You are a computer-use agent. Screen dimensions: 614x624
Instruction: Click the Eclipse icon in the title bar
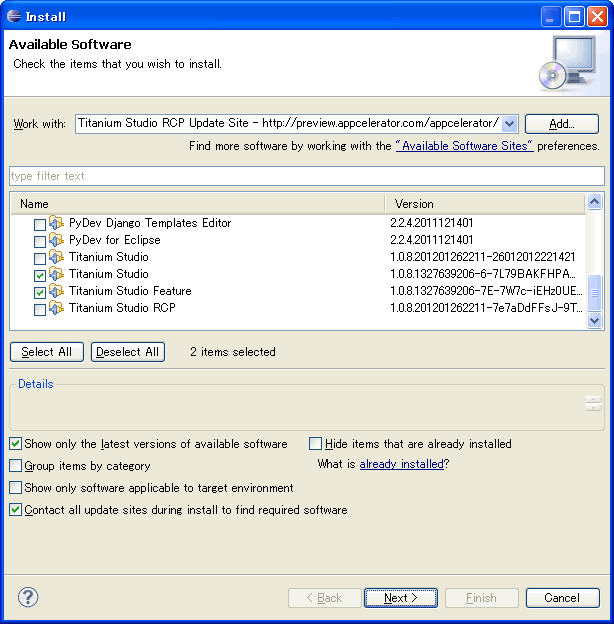tap(14, 16)
